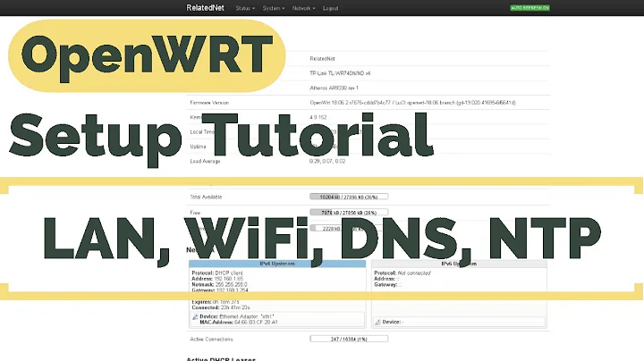644x361 pixels.
Task: Select the OpenWrt 18.06.2 firmware version string
Action: coord(412,103)
